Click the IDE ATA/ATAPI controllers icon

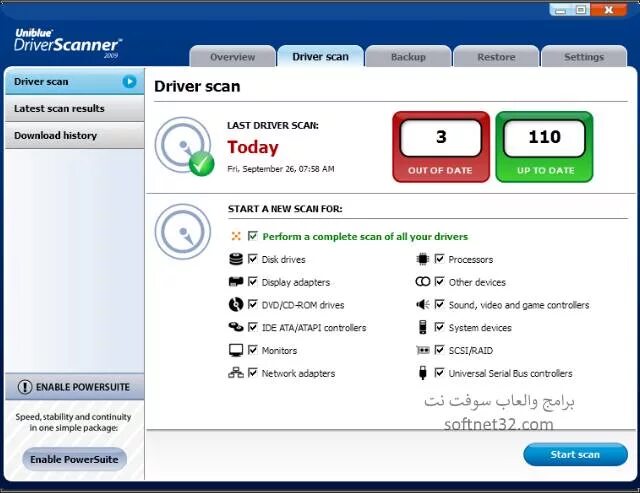pos(236,327)
